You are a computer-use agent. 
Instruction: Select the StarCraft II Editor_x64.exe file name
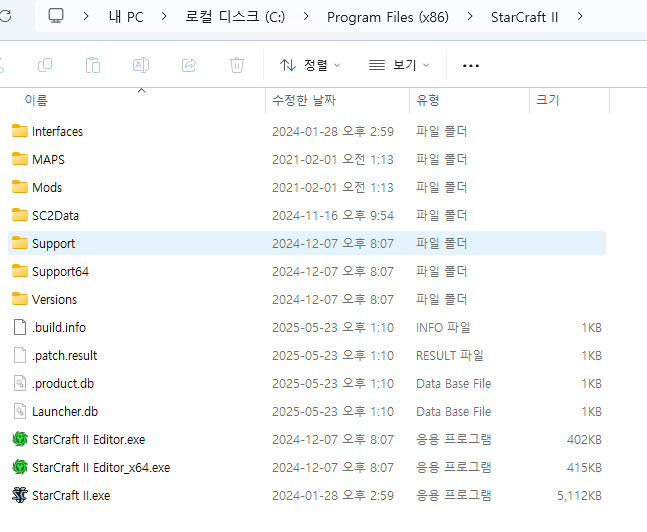click(x=101, y=468)
